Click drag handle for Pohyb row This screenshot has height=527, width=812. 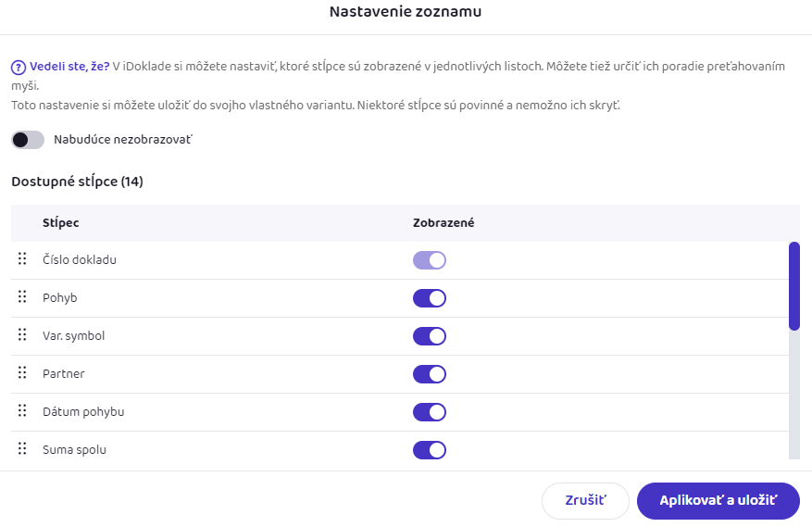click(22, 297)
